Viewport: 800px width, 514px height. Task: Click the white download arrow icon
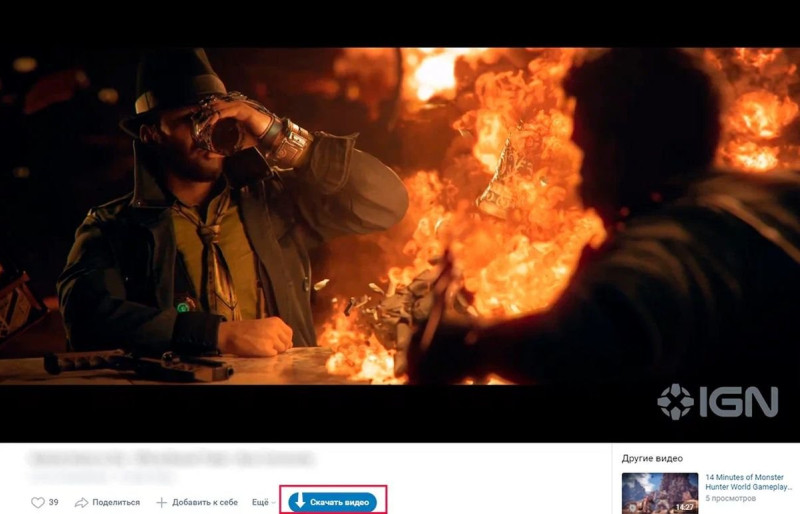click(x=300, y=501)
